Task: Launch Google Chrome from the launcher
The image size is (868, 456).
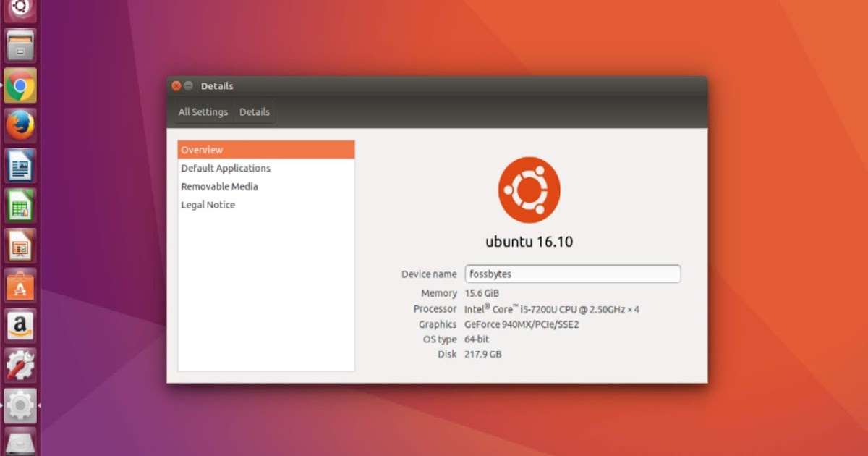Action: (x=20, y=86)
